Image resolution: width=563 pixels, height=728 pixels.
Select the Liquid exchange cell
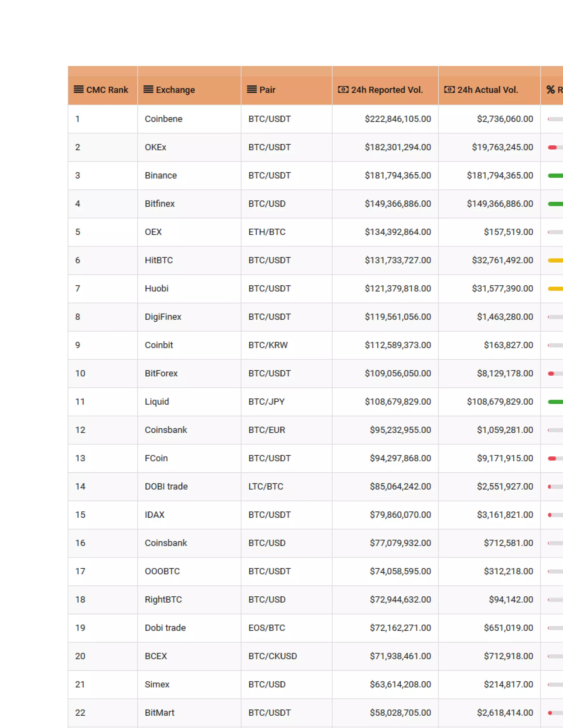click(189, 402)
